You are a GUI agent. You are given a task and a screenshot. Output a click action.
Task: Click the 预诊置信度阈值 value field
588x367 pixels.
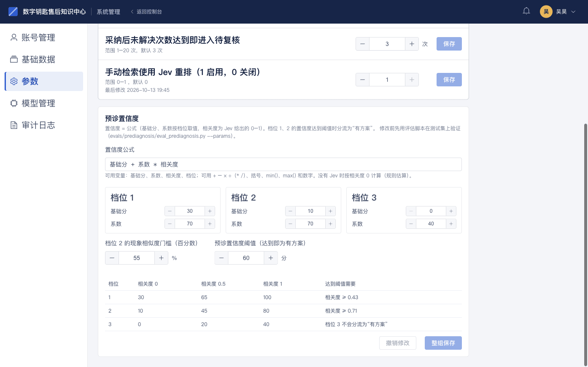[x=246, y=258]
